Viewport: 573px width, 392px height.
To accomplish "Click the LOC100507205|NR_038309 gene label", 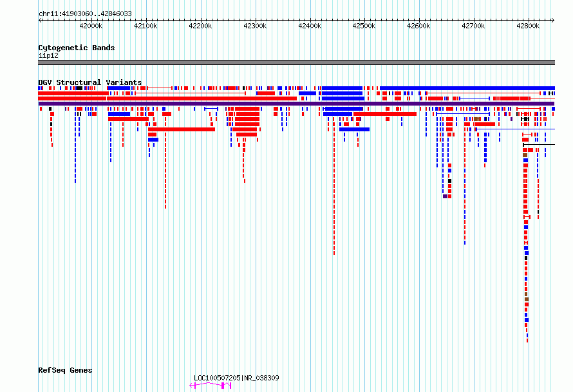I will (x=236, y=378).
